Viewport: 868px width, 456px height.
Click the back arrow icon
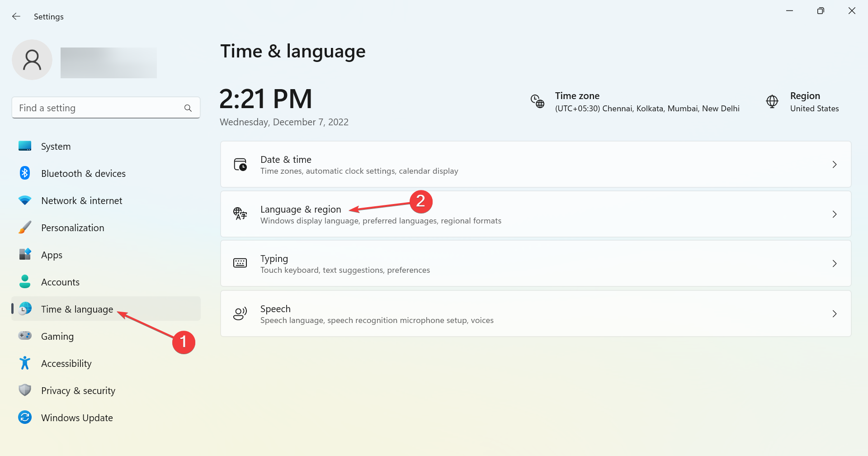pos(16,17)
